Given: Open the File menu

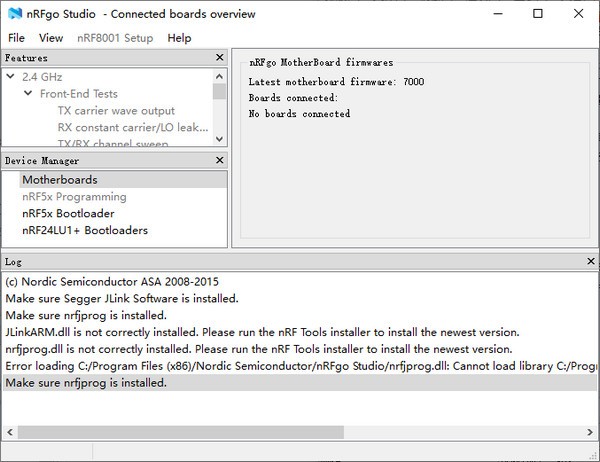Looking at the screenshot, I should click(16, 38).
